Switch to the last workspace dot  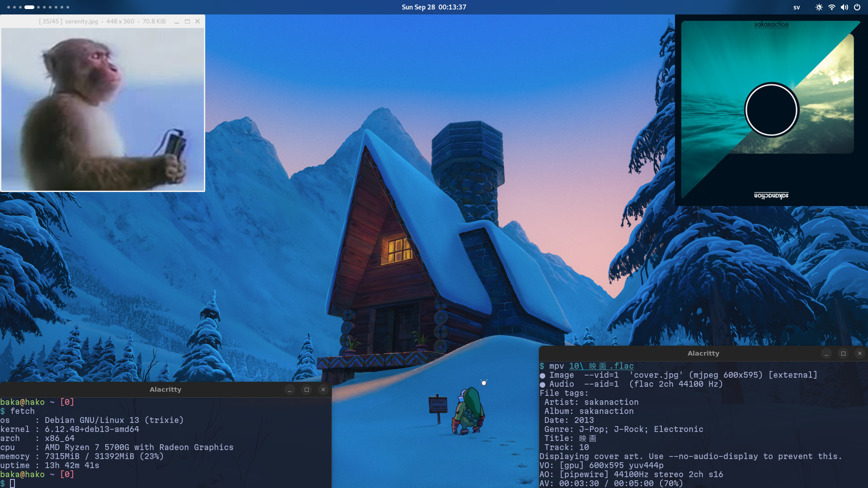click(68, 7)
